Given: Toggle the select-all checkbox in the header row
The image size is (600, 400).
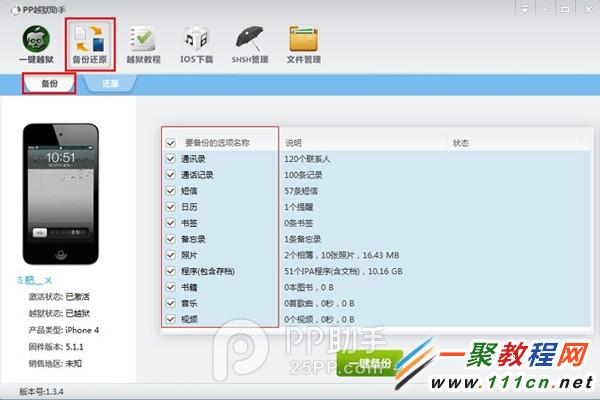Looking at the screenshot, I should [x=171, y=143].
